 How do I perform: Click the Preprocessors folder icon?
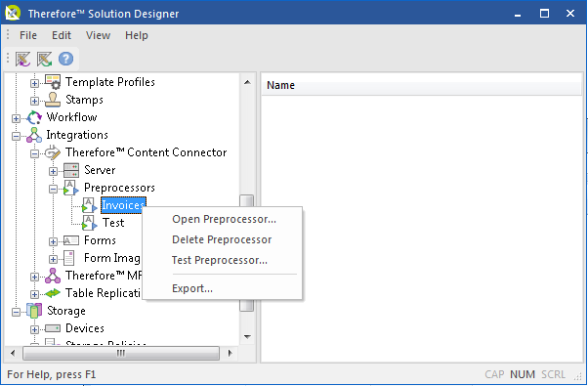71,188
